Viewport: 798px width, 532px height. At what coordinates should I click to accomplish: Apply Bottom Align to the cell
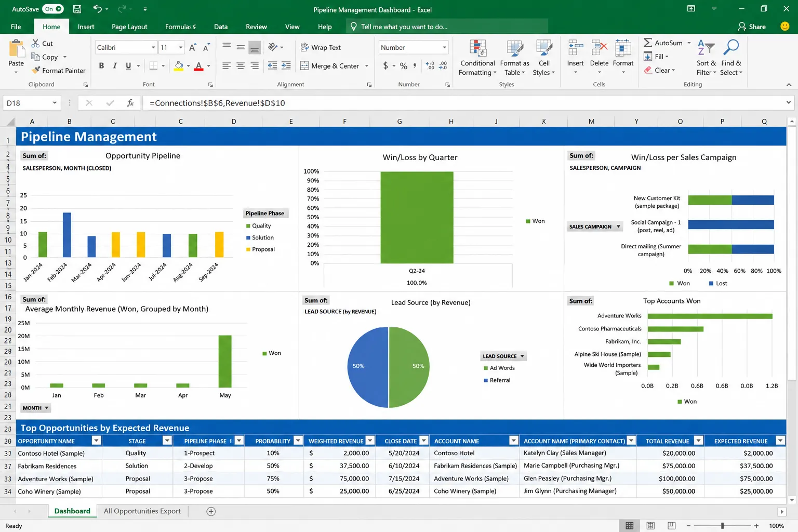tap(255, 47)
